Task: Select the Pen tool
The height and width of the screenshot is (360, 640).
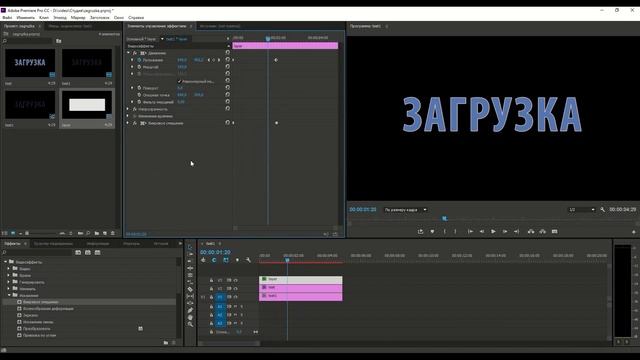Action: (190, 310)
